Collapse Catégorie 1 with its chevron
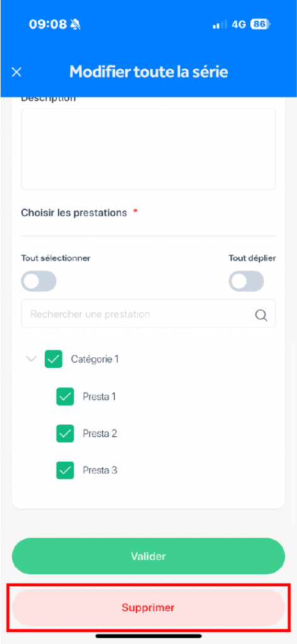Screen dimensions: 297x644 point(31,359)
